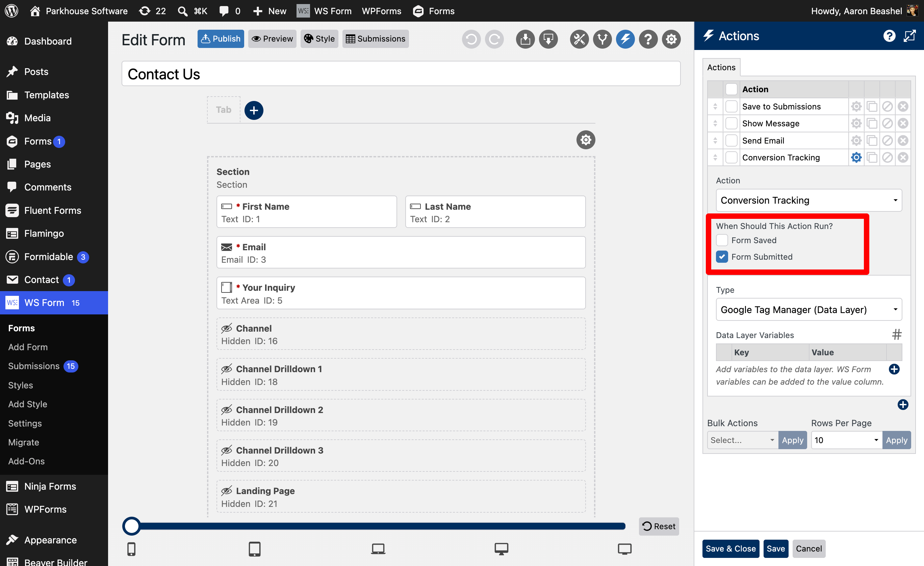Image resolution: width=924 pixels, height=566 pixels.
Task: Select the laptop breakpoint icon
Action: 378,549
